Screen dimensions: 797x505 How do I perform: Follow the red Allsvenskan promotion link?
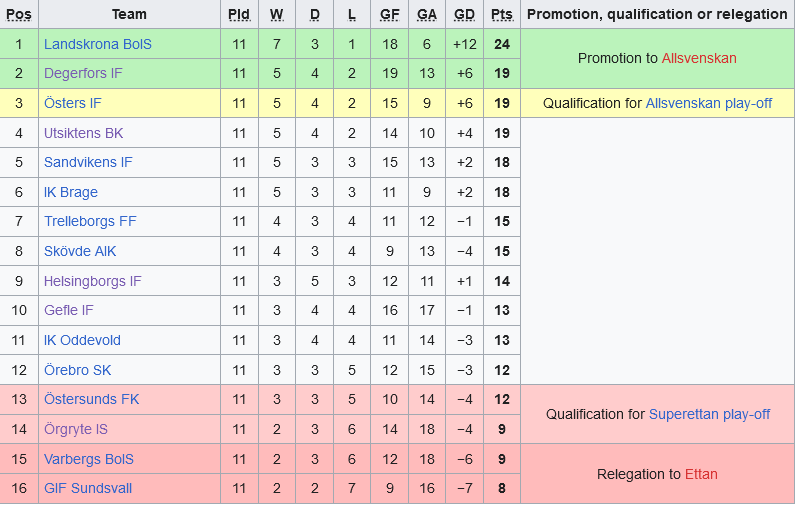tap(698, 58)
